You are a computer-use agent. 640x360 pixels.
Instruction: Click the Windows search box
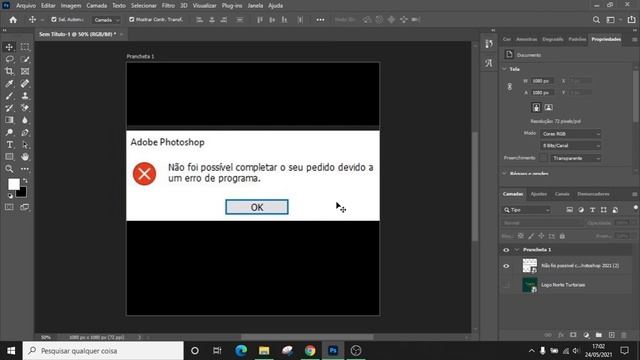pyautogui.click(x=103, y=351)
